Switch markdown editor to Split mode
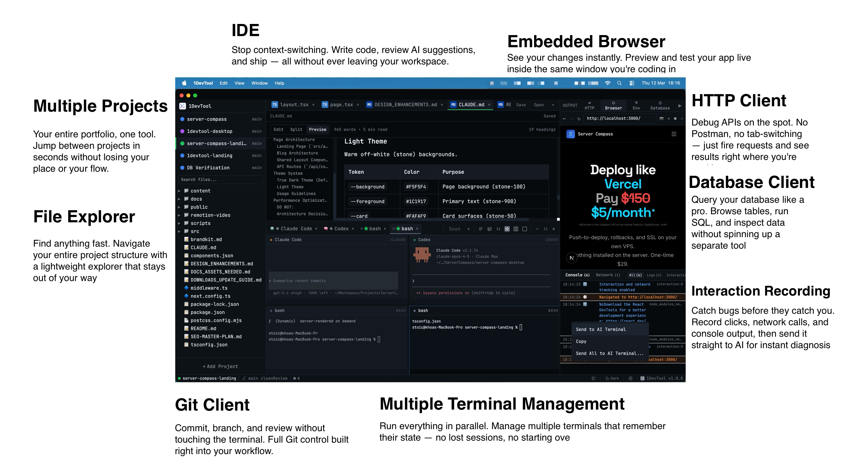This screenshot has width=868, height=473. (x=296, y=129)
